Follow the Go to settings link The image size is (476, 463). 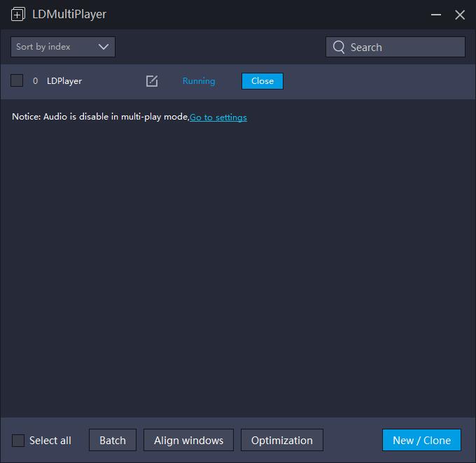(218, 117)
